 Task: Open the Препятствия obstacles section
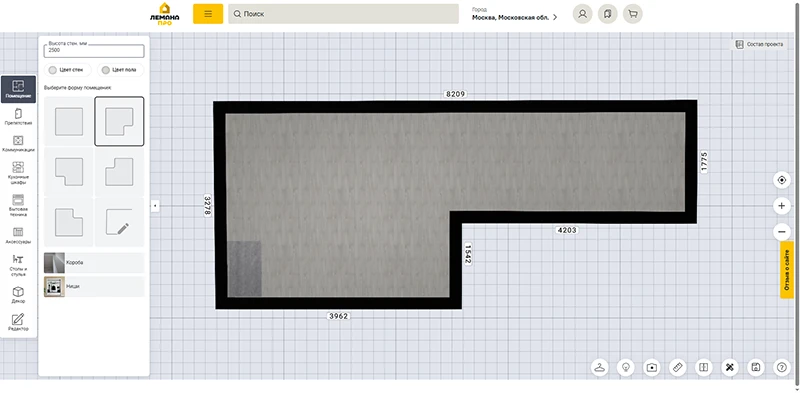click(18, 116)
